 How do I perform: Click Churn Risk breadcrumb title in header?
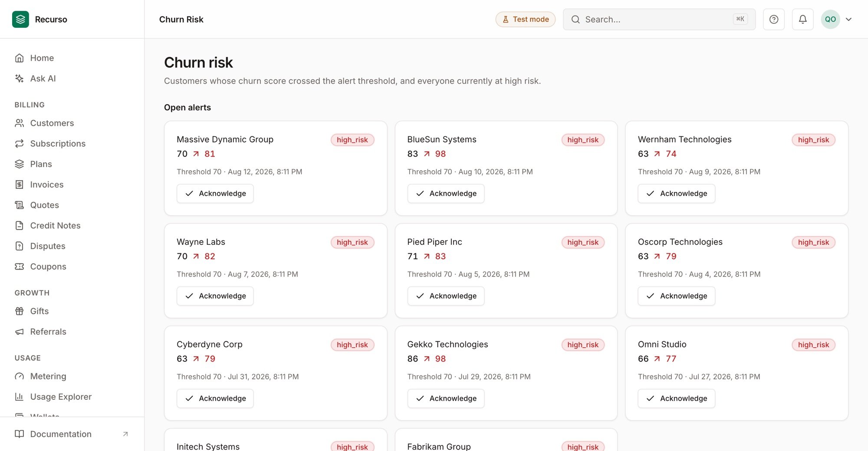[181, 19]
